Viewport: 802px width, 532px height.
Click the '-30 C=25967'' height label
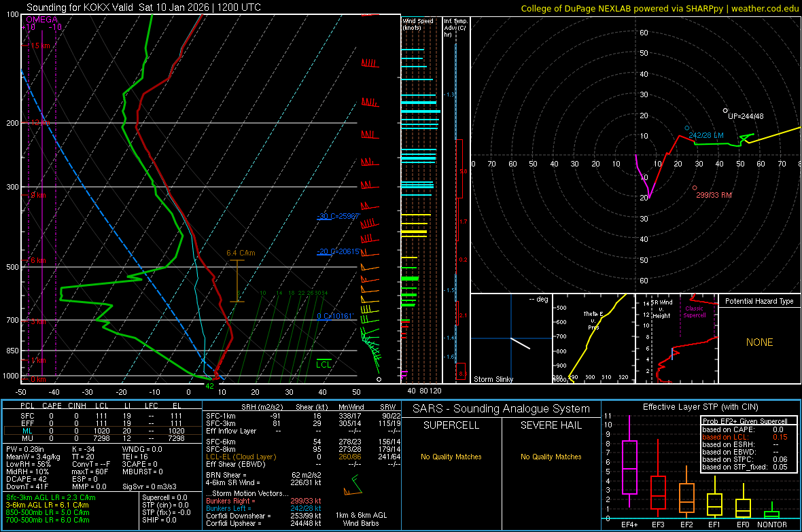click(x=338, y=216)
